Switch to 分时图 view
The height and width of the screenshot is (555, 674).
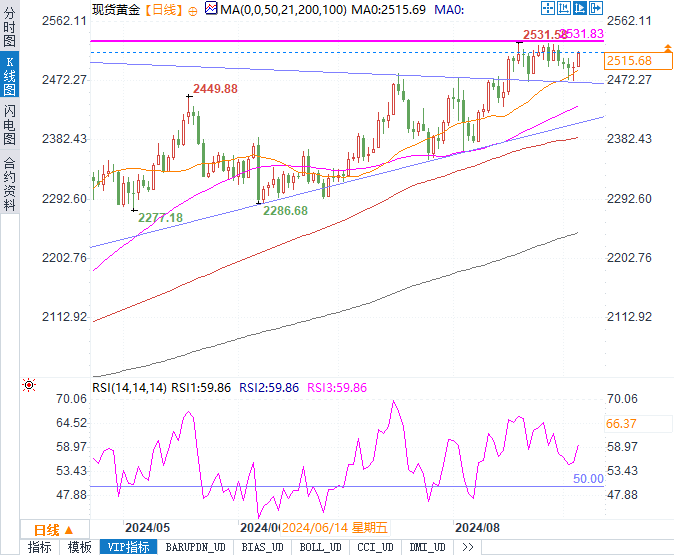9,27
